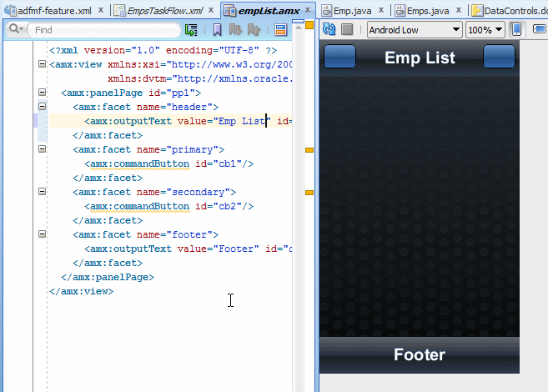Refresh the preview pane
Image resolution: width=548 pixels, height=392 pixels.
tap(329, 29)
